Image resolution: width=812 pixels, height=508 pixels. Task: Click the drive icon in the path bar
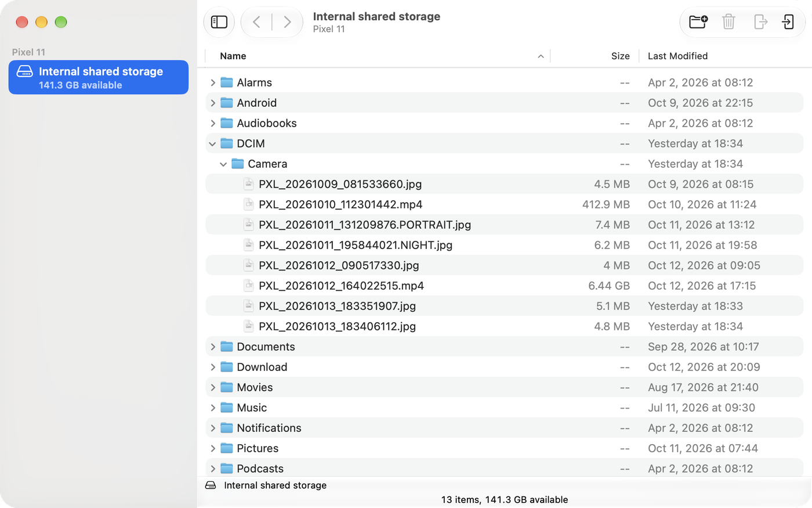(x=211, y=485)
